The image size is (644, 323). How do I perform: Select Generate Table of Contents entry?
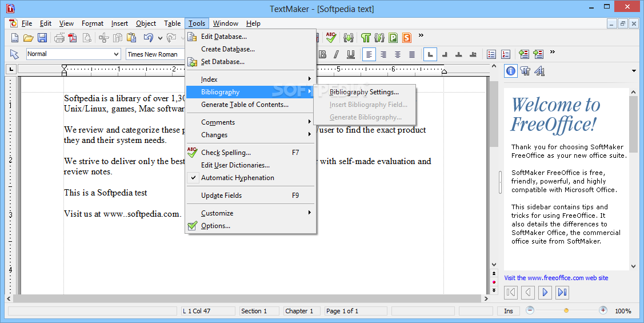point(251,105)
